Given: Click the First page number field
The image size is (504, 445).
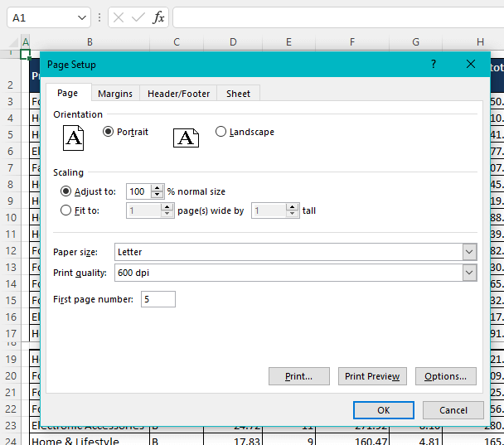Looking at the screenshot, I should (x=158, y=299).
